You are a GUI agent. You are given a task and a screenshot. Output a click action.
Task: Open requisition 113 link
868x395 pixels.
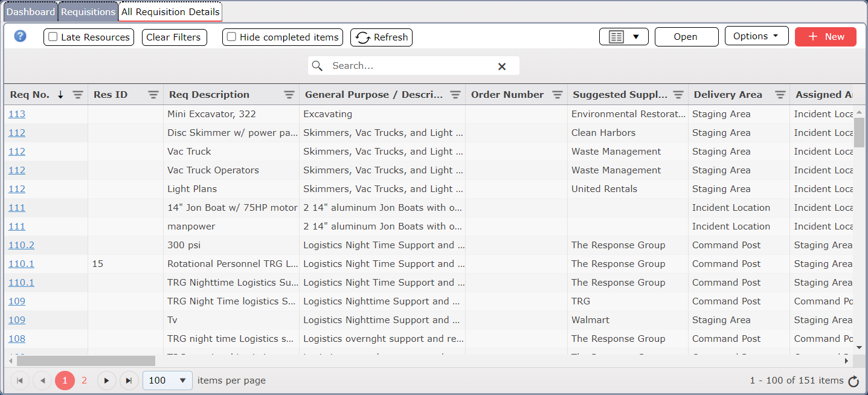pyautogui.click(x=17, y=114)
